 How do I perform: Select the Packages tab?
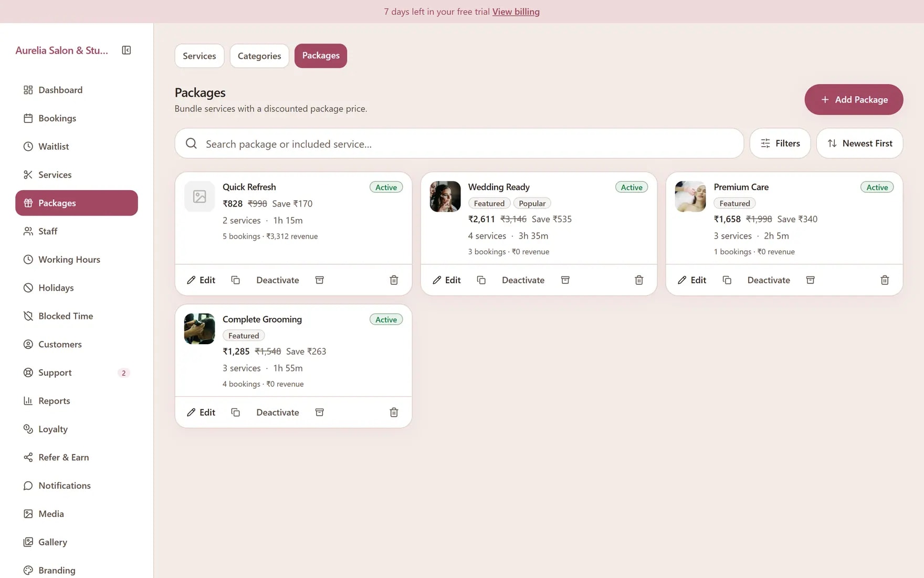[x=321, y=56]
